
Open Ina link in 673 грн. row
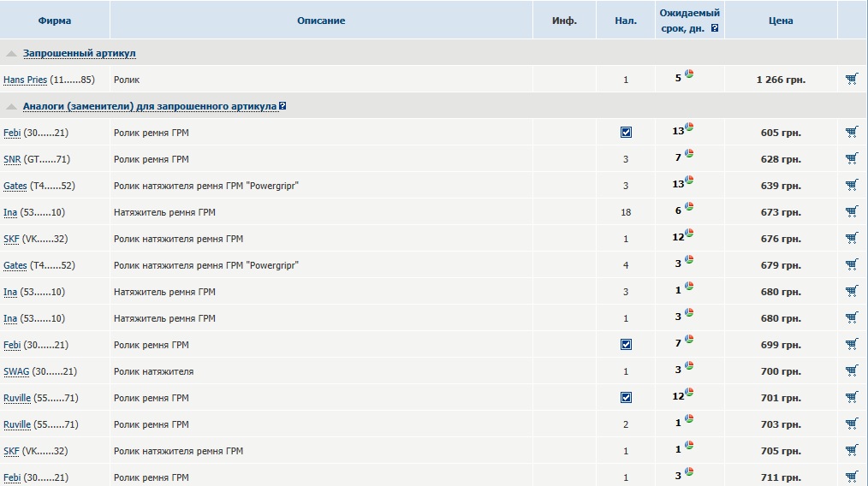pyautogui.click(x=10, y=212)
